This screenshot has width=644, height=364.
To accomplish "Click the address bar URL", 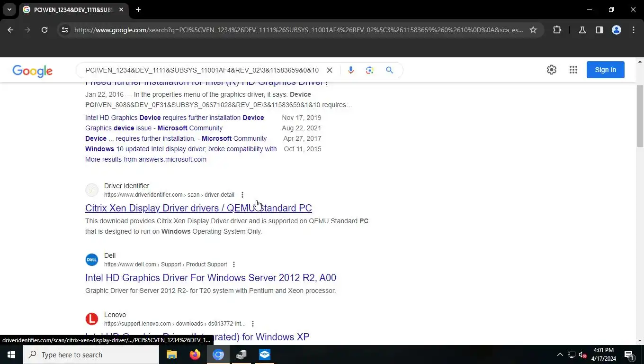I will point(298,30).
